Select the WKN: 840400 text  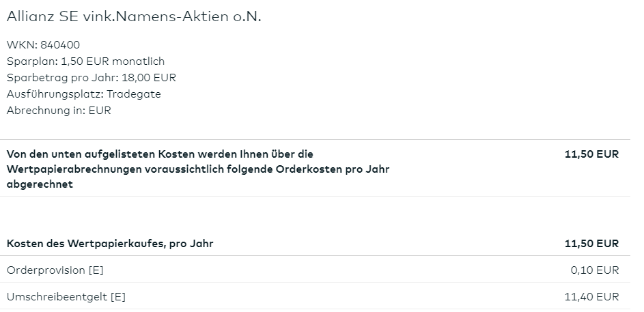(43, 45)
